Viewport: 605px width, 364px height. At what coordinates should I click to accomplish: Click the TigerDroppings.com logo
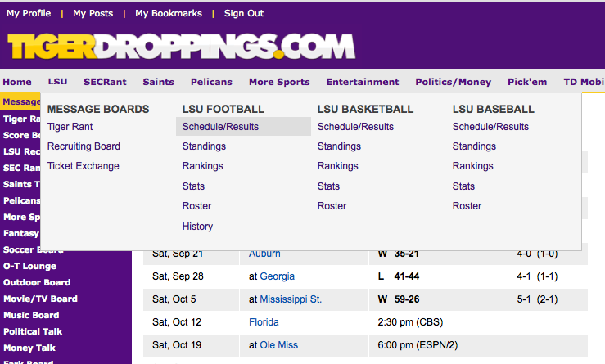coord(182,47)
